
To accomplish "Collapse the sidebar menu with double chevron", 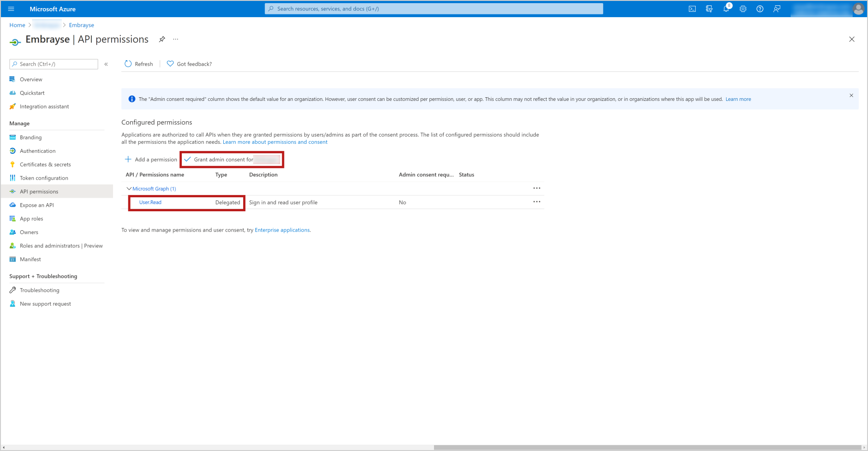I will 106,64.
